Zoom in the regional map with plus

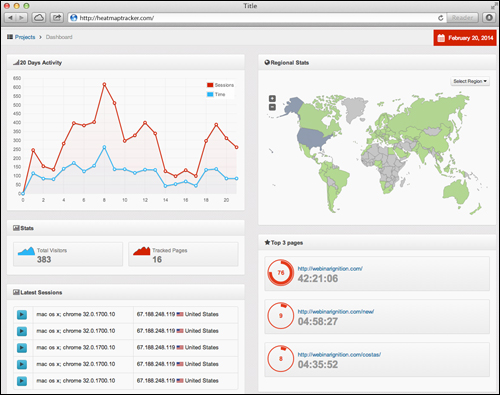click(x=272, y=98)
